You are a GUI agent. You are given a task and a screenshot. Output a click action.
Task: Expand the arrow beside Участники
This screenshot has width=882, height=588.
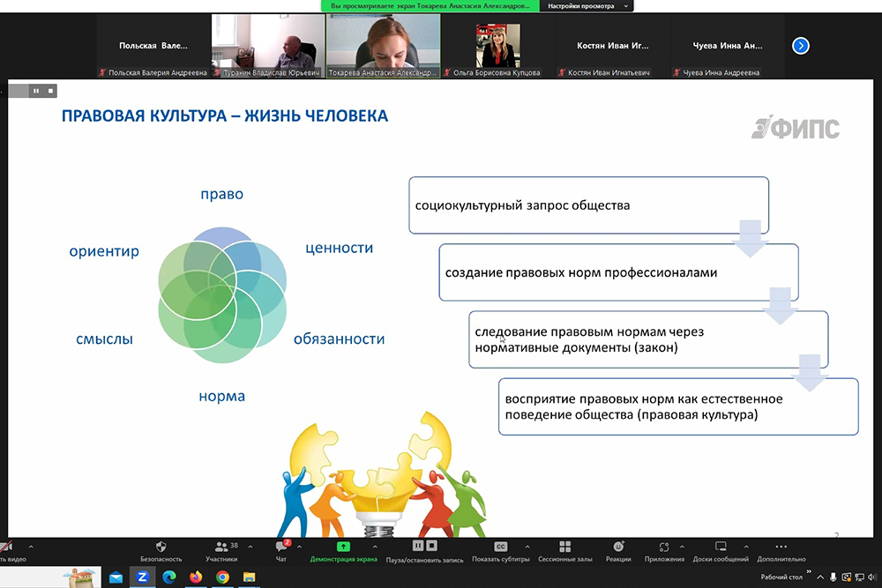pyautogui.click(x=250, y=547)
